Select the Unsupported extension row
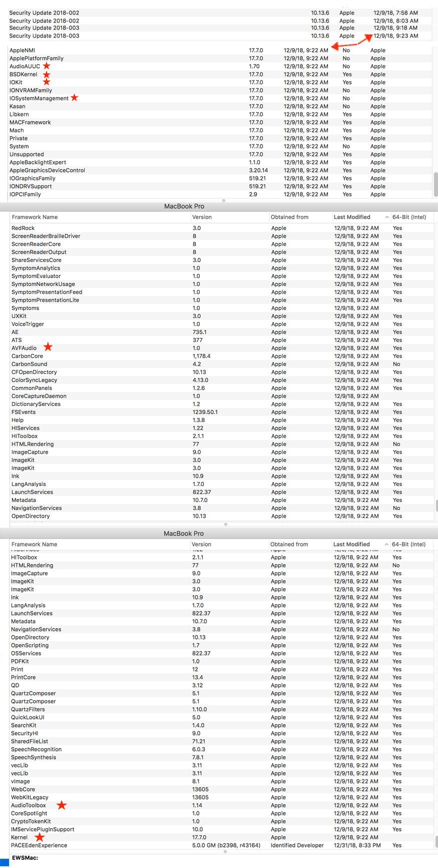Screen dimensions: 438x868 coord(220,154)
